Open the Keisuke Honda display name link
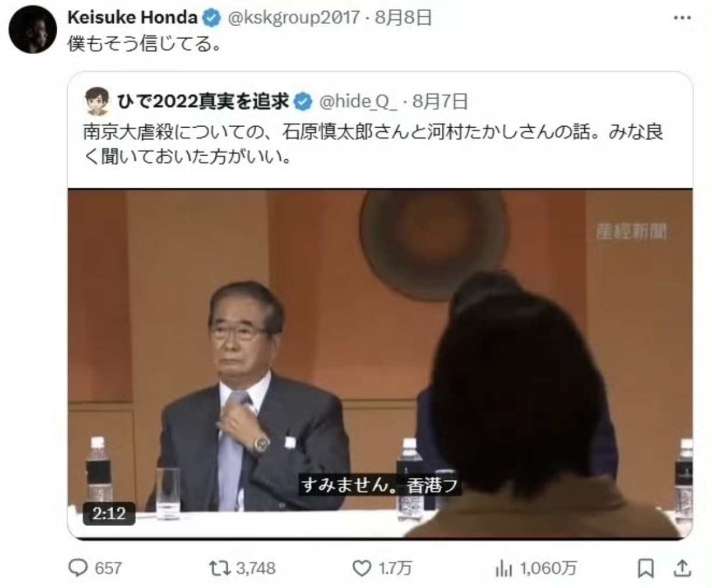The image size is (712, 588). 133,18
